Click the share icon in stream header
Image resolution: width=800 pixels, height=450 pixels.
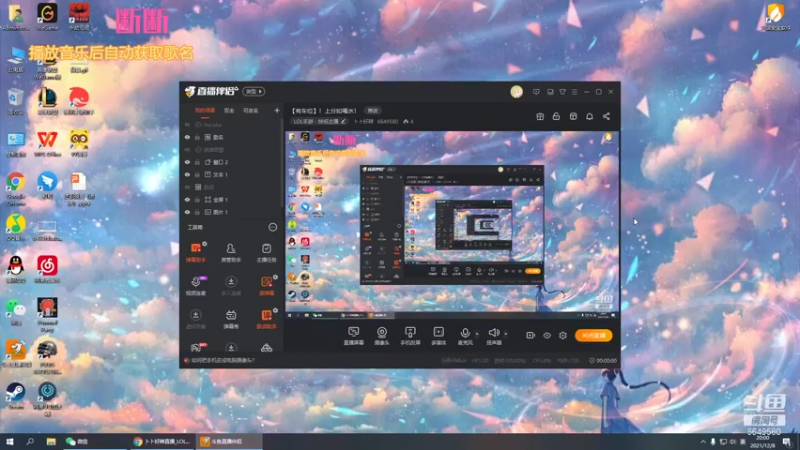606,116
